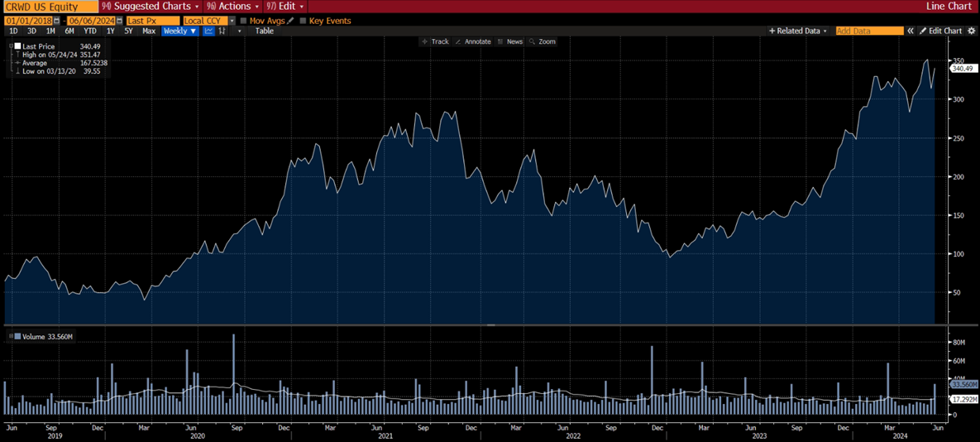Image resolution: width=980 pixels, height=442 pixels.
Task: Set the range to 5Y
Action: [128, 31]
